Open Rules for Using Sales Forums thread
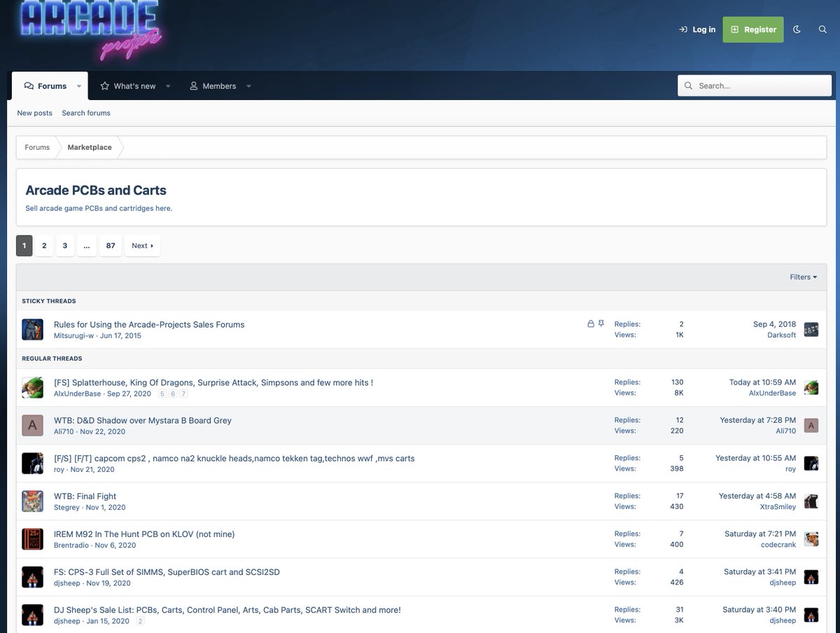The width and height of the screenshot is (840, 633). point(149,324)
